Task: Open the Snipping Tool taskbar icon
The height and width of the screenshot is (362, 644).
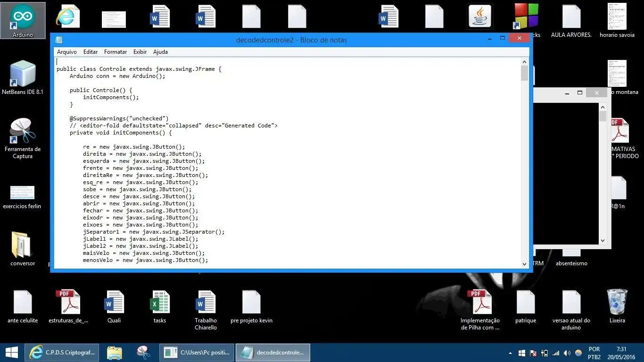Action: pyautogui.click(x=143, y=352)
